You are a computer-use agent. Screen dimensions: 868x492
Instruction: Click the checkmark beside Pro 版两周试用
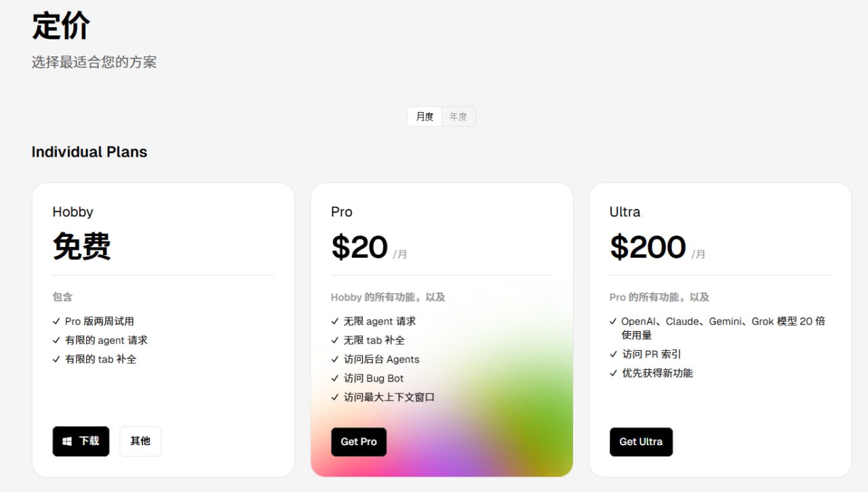click(56, 322)
